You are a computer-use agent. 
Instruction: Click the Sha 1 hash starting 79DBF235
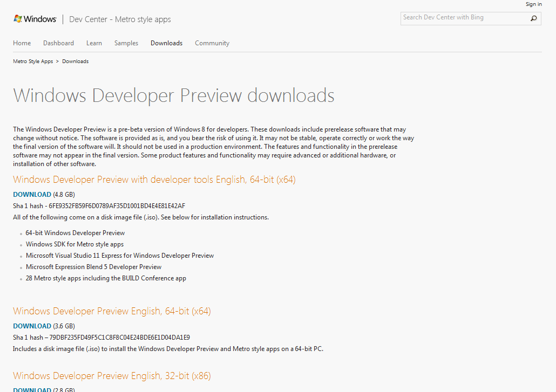coord(101,338)
